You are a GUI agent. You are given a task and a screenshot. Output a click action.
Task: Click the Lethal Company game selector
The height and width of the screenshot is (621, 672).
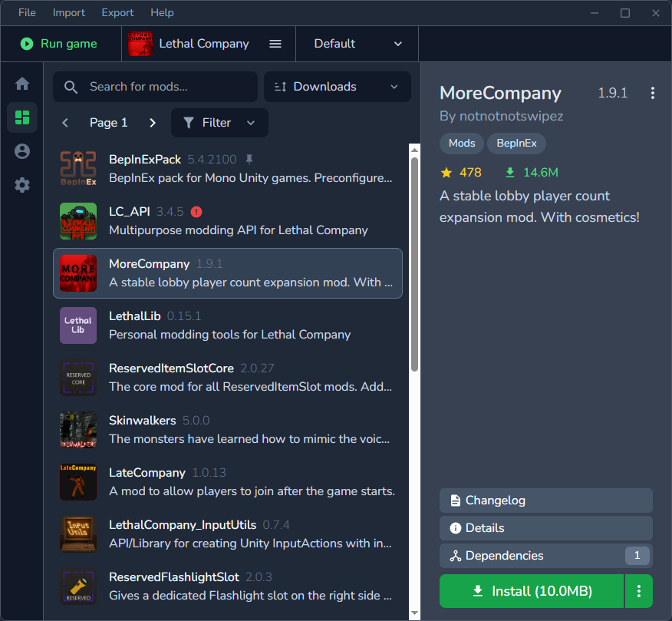[209, 44]
